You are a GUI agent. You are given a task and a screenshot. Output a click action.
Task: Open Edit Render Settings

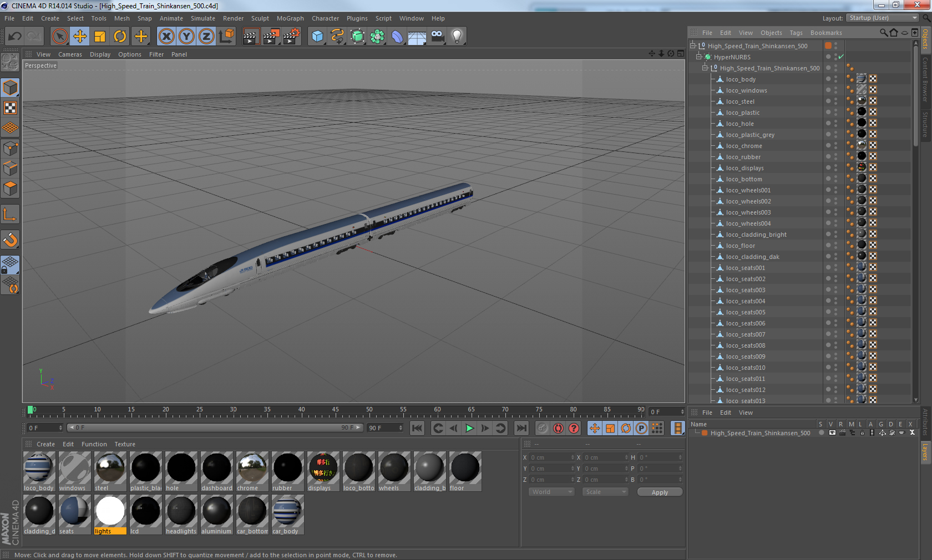pos(292,37)
